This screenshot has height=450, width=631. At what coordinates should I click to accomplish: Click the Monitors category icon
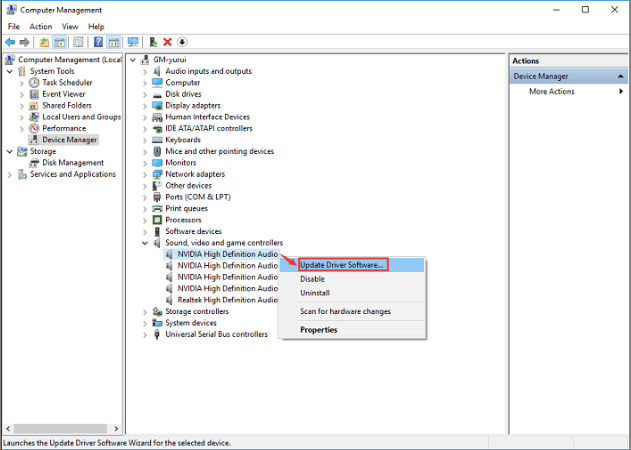click(x=157, y=163)
